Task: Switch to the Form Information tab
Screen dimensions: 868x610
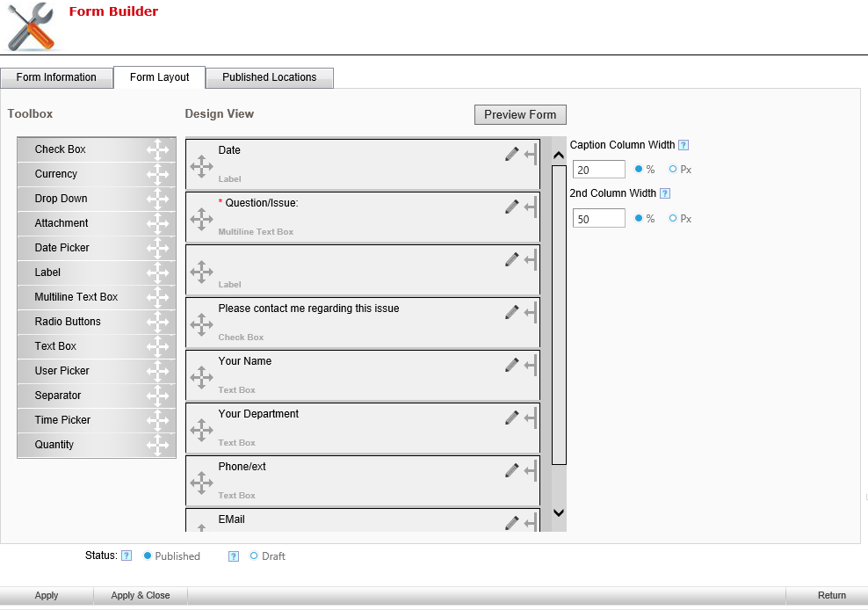Action: click(x=56, y=77)
